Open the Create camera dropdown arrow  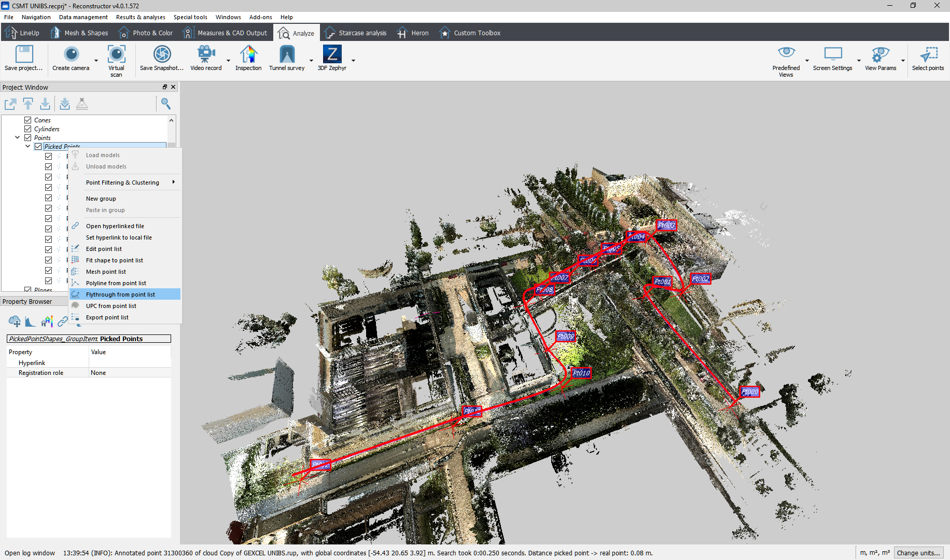pos(96,61)
